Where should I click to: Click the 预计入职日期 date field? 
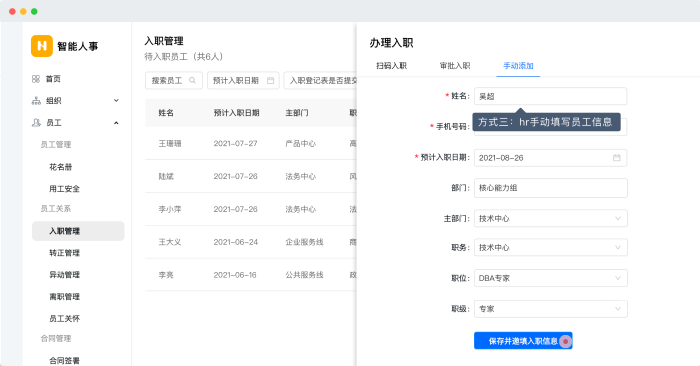tap(550, 158)
